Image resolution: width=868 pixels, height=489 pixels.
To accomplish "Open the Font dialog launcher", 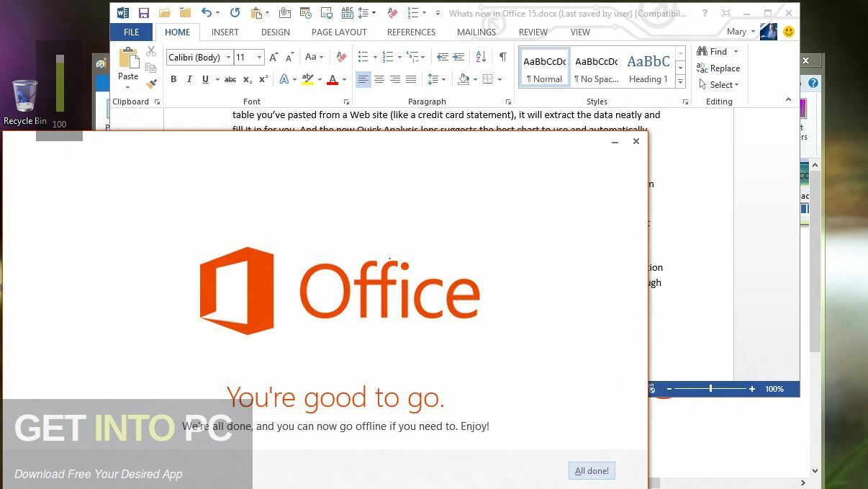I will pyautogui.click(x=346, y=102).
